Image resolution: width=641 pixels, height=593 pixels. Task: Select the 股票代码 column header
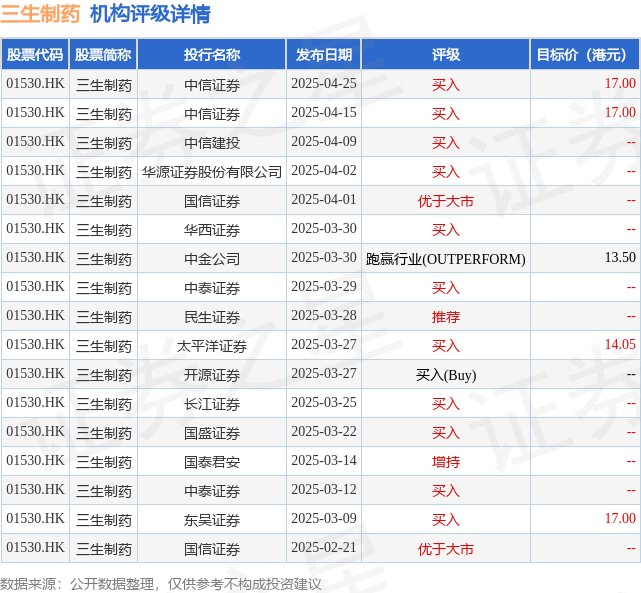35,55
